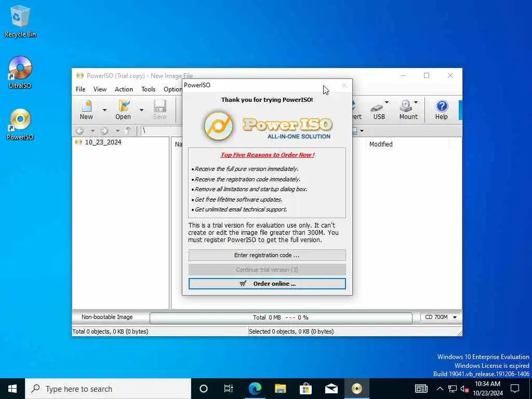Click the News and interests tray icon

coord(421,389)
